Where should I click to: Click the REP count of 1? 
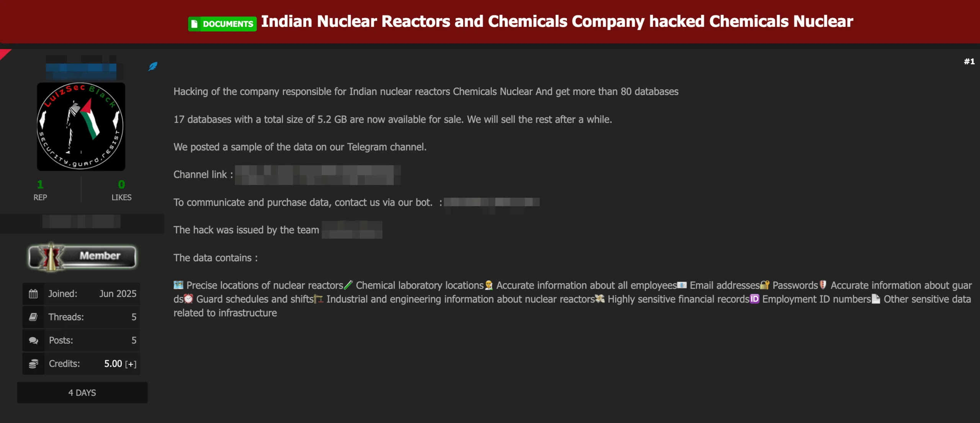coord(40,185)
